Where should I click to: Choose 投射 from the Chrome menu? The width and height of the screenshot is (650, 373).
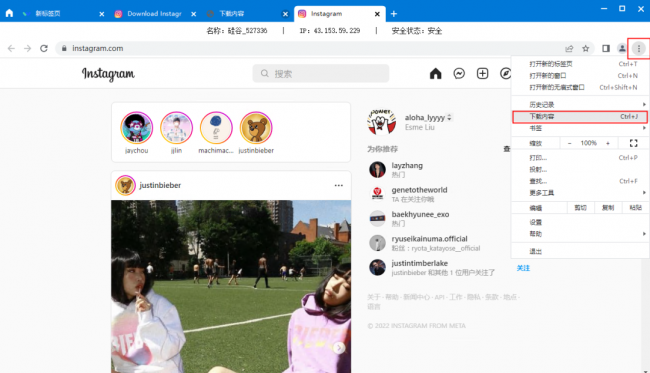(x=580, y=170)
